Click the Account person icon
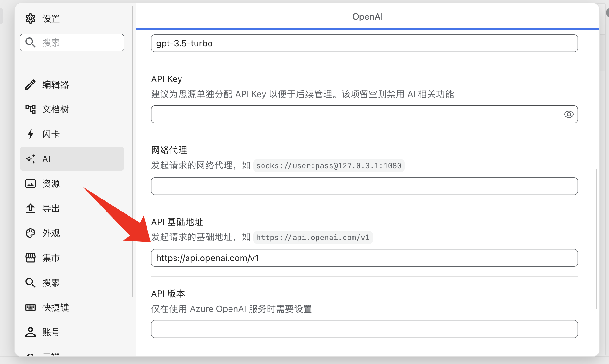Viewport: 609px width, 364px height. click(x=31, y=332)
